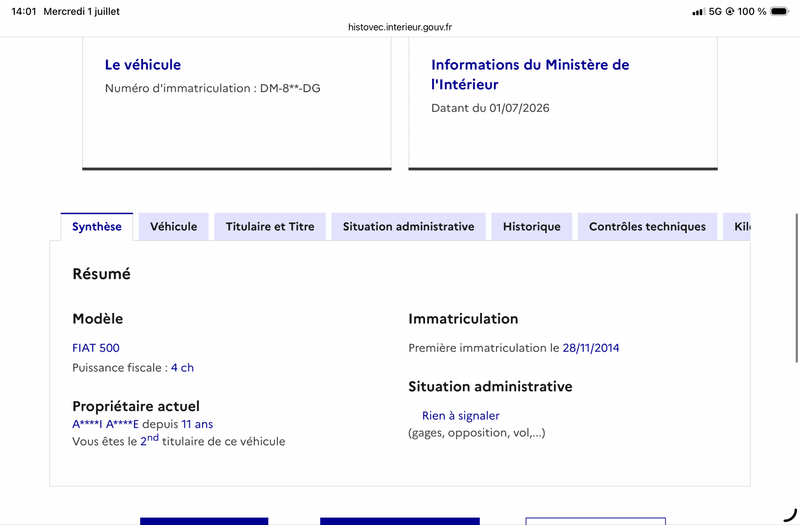Screen dimensions: 800x525
Task: Open the Synthèse tab
Action: [x=96, y=227]
